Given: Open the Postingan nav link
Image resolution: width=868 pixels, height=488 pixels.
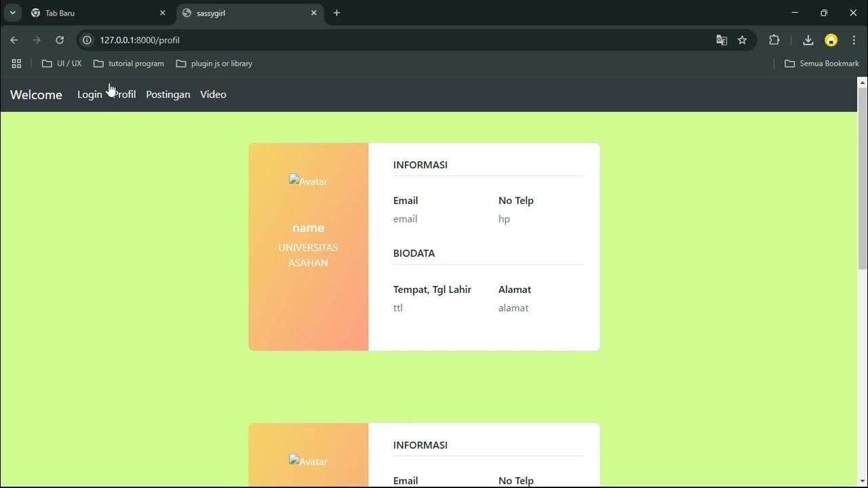Looking at the screenshot, I should (x=168, y=95).
